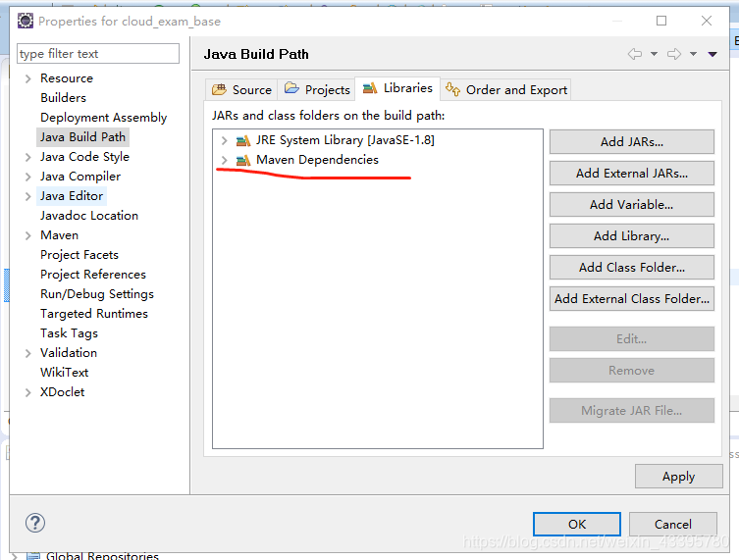
Task: Click the JRE System Library icon
Action: coord(243,140)
